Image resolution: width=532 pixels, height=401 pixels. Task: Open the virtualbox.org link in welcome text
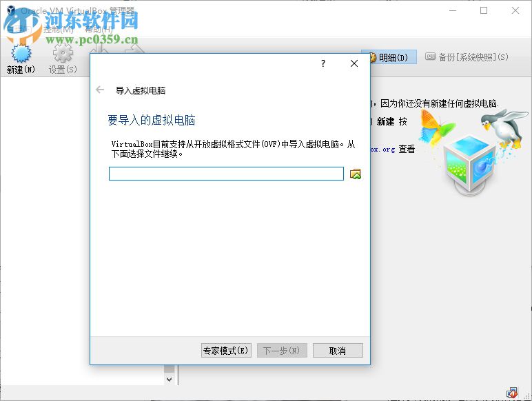tap(382, 150)
